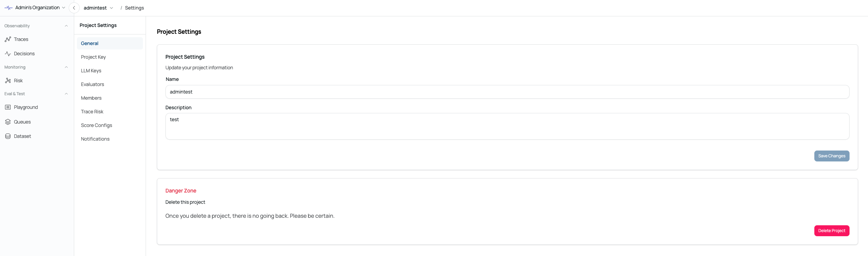Viewport: 868px width, 256px height.
Task: Select the Score Configs tab
Action: pyautogui.click(x=96, y=125)
